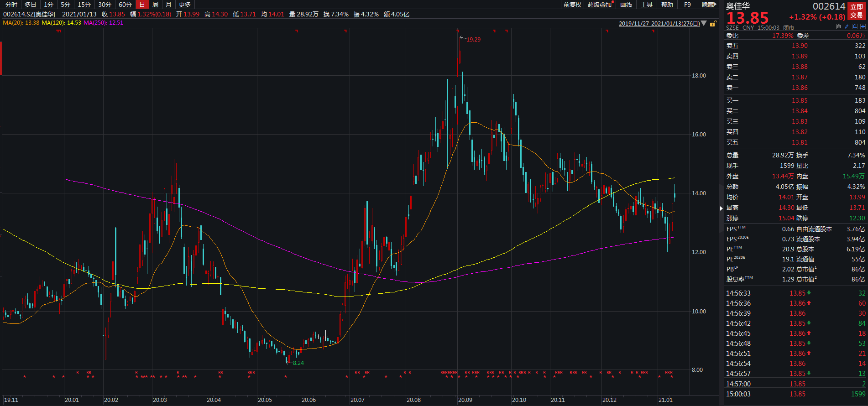Click the orange MA(20) indicator label
This screenshot has height=406, width=868.
tap(21, 23)
